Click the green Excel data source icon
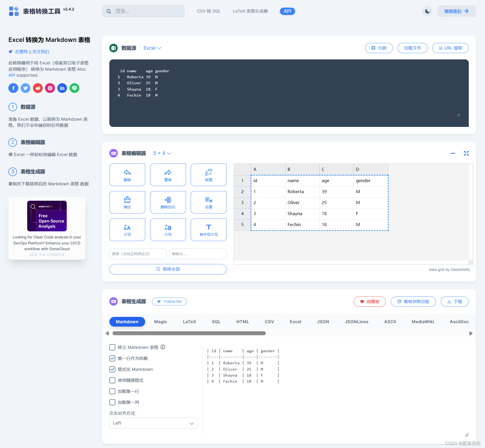485x448 pixels. 114,48
